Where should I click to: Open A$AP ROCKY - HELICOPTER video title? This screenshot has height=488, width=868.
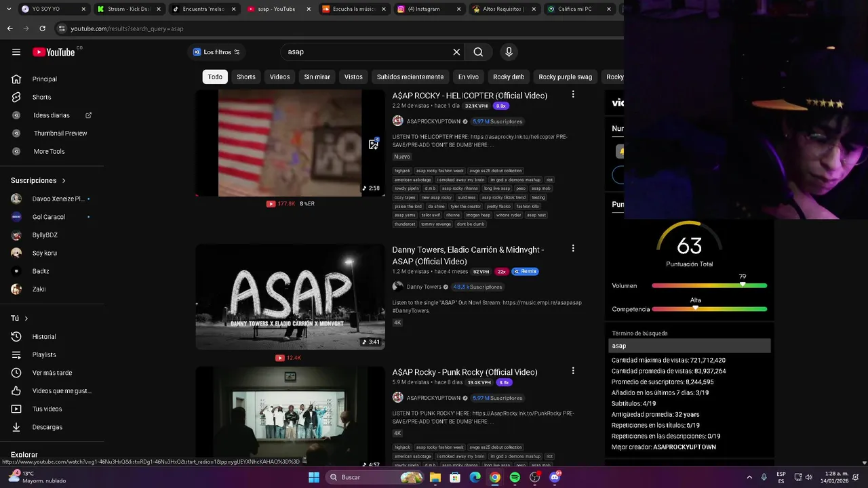tap(469, 96)
